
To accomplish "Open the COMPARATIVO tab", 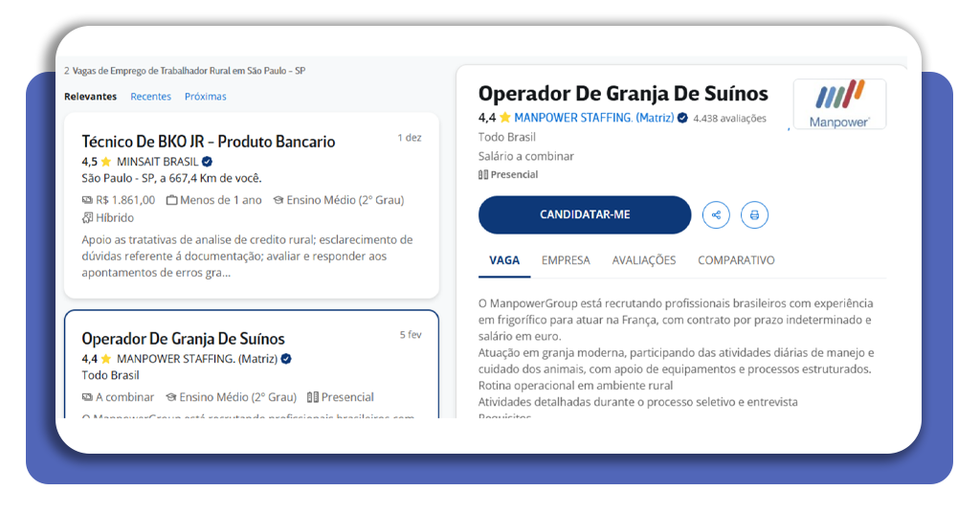I will pyautogui.click(x=736, y=260).
